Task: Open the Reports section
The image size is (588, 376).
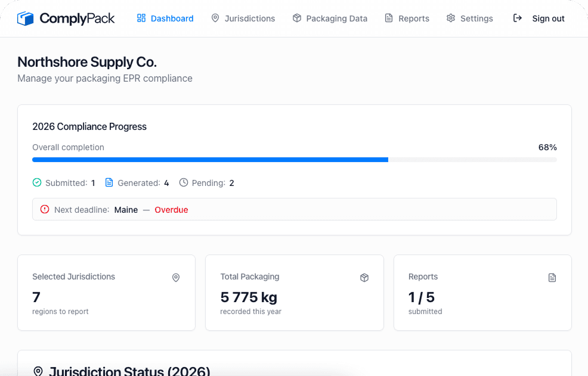Action: pos(413,18)
